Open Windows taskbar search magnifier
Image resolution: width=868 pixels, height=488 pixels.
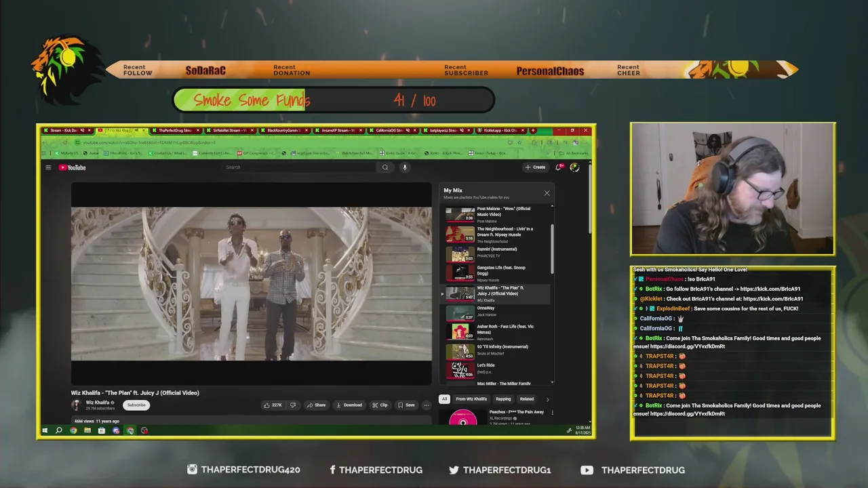pyautogui.click(x=59, y=430)
